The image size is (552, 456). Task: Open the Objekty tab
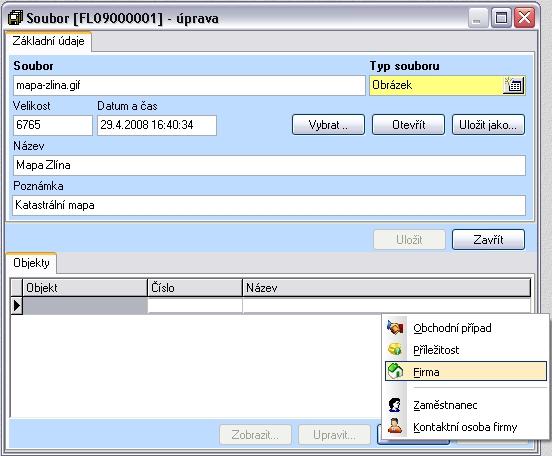31,263
